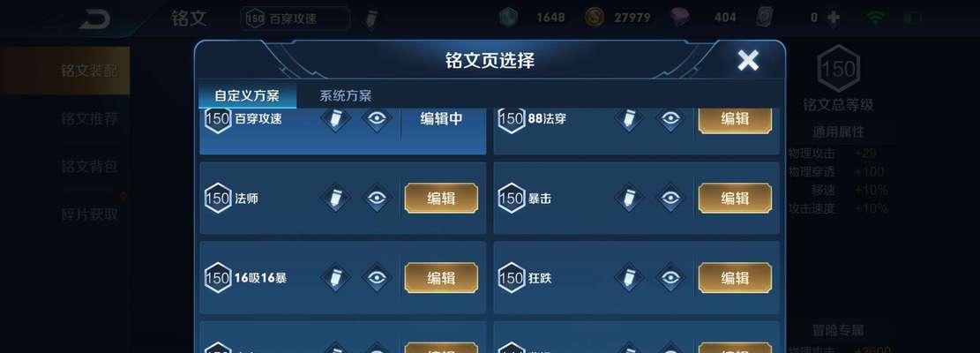Viewport: 980px width, 353px height.
Task: Rename the 百穿攻速 page using its pencil icon
Action: [x=335, y=119]
